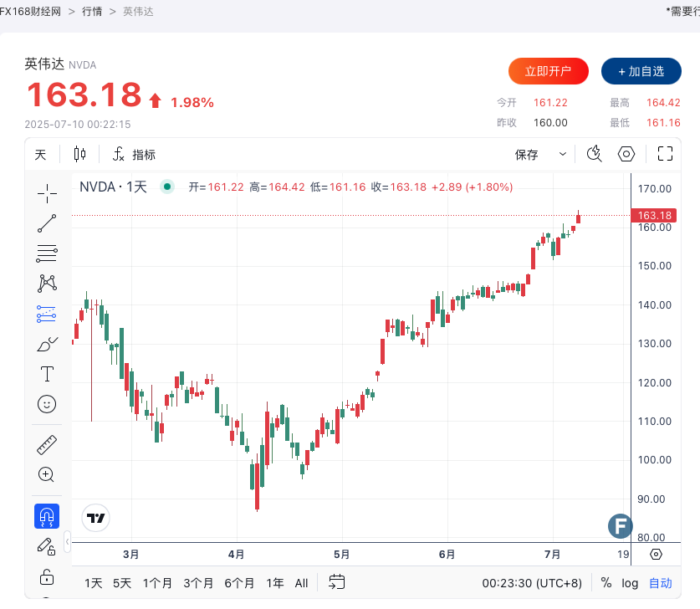The height and width of the screenshot is (609, 700).
Task: Toggle log scale mode
Action: point(630,583)
